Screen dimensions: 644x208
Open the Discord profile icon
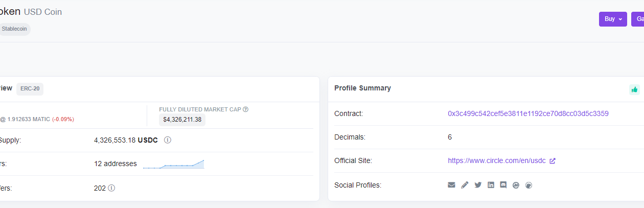click(503, 185)
